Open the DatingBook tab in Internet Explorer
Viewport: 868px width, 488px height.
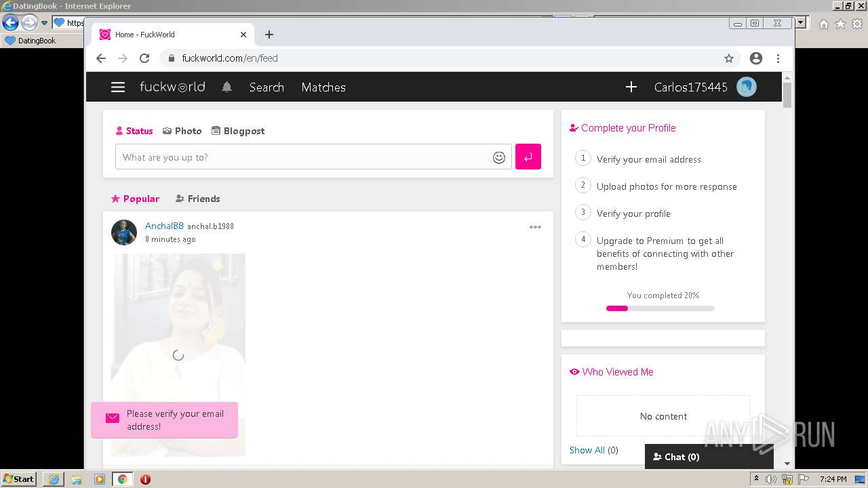[31, 41]
